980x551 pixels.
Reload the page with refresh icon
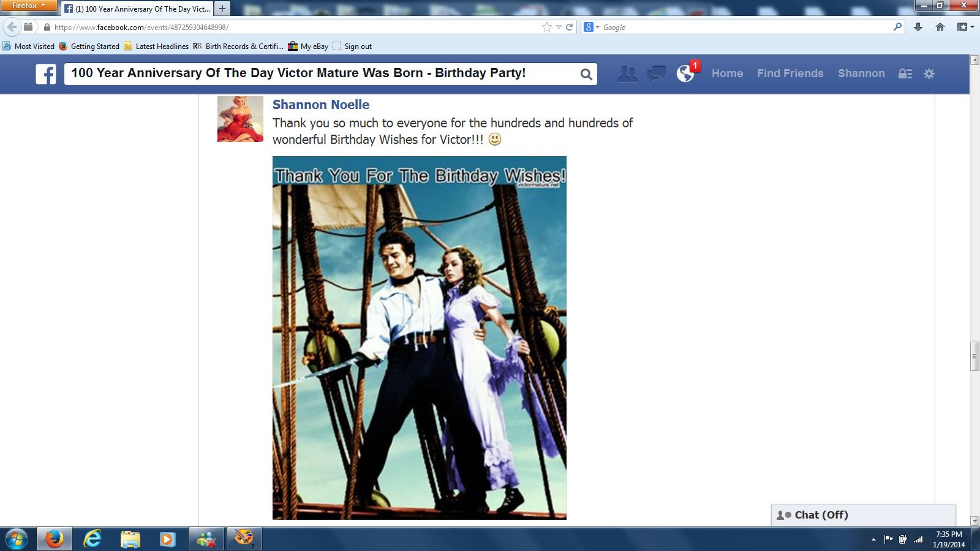569,27
